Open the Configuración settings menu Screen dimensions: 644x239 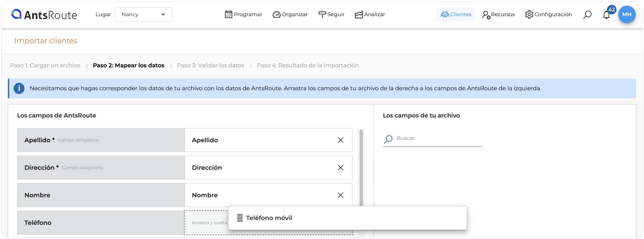(548, 14)
